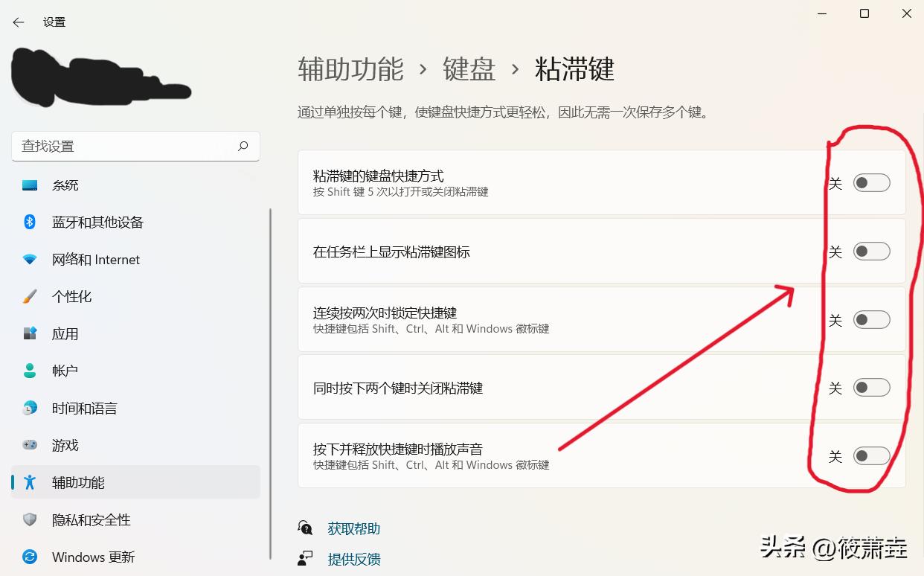Go to 辅助功能 via the breadcrumb

coord(350,69)
